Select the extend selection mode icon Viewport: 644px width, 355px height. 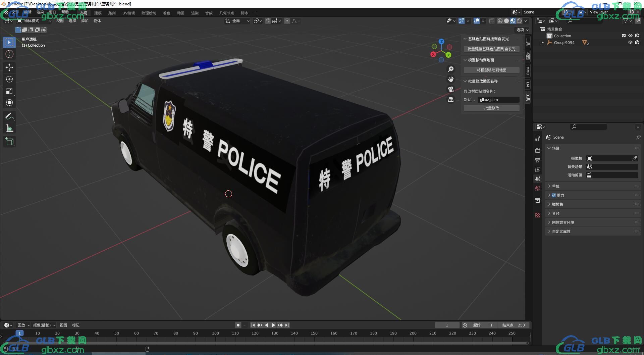24,30
